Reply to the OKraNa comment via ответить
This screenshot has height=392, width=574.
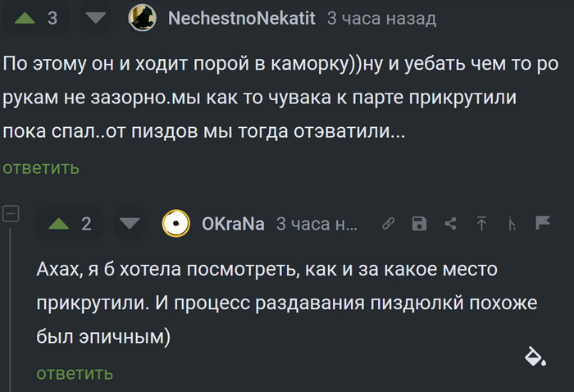click(75, 374)
